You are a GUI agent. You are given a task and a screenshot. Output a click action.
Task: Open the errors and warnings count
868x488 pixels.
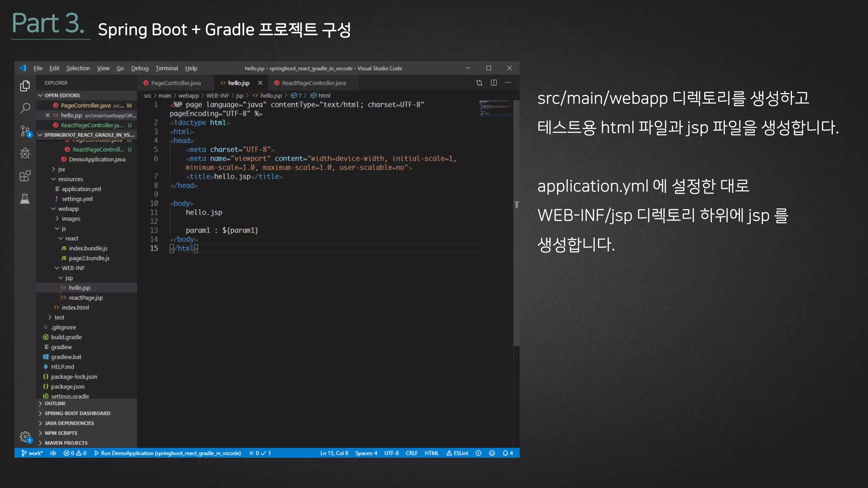point(75,453)
